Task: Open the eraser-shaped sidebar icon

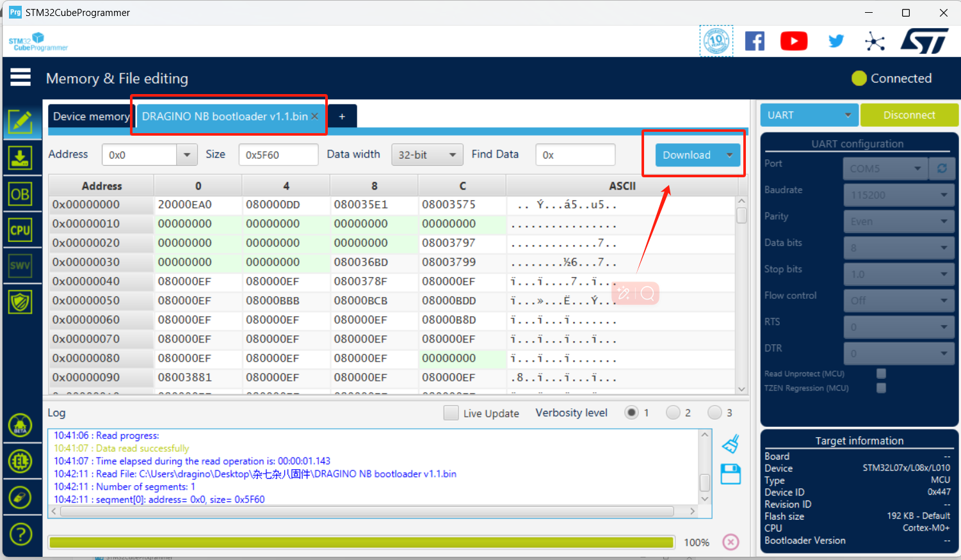Action: pos(20,497)
